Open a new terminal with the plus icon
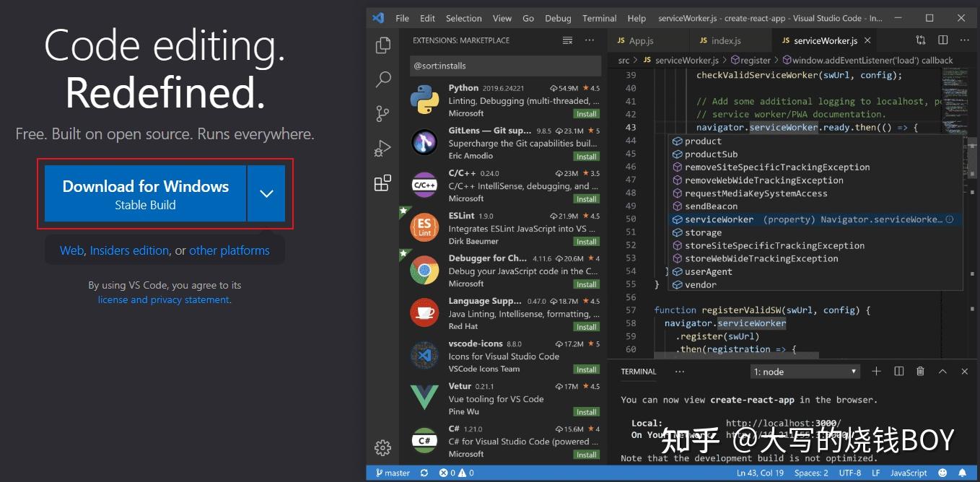 pyautogui.click(x=876, y=371)
